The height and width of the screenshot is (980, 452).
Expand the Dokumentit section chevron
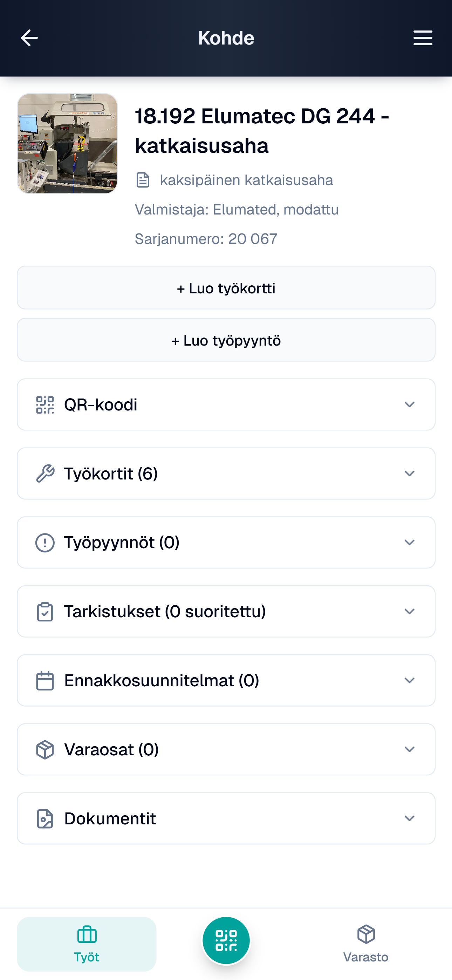click(409, 818)
